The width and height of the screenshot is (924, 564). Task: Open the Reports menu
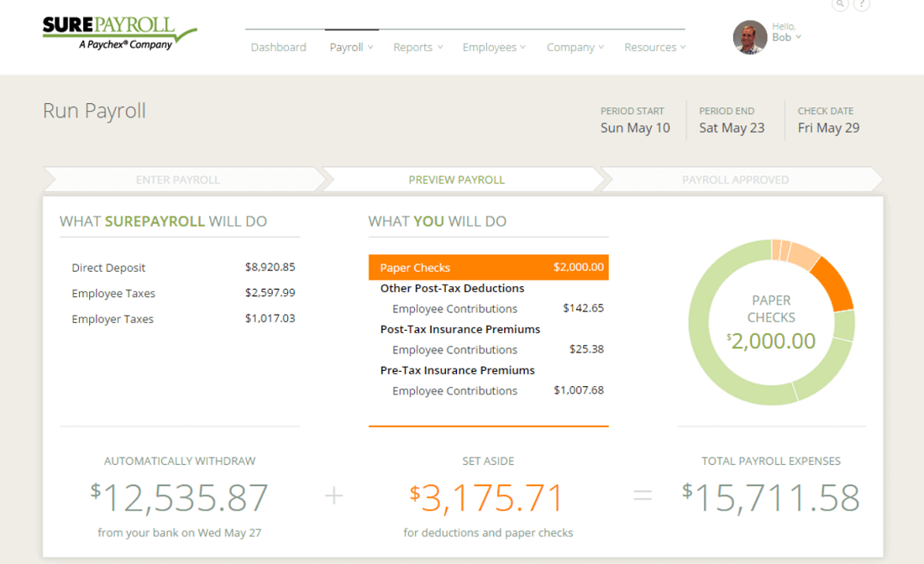[417, 47]
